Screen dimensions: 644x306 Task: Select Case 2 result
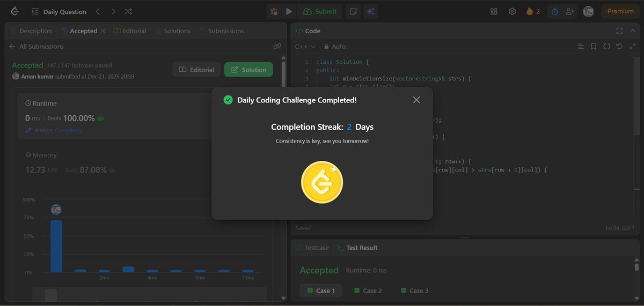click(368, 290)
